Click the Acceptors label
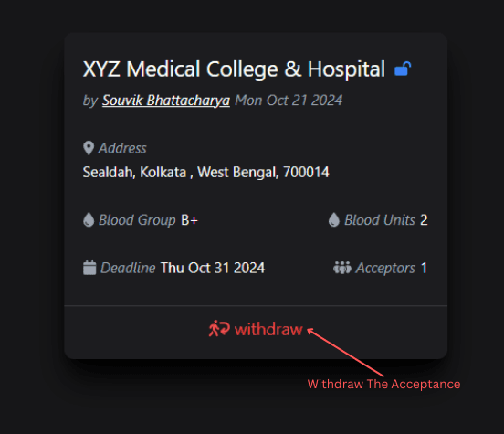The width and height of the screenshot is (504, 434). point(385,268)
